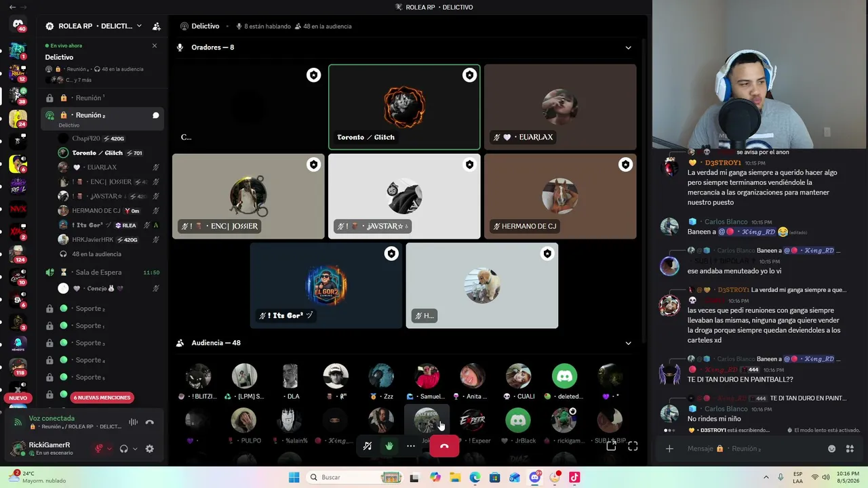This screenshot has height=488, width=868.
Task: Disconnect from voice in the Voz conectada panel
Action: pyautogui.click(x=150, y=422)
